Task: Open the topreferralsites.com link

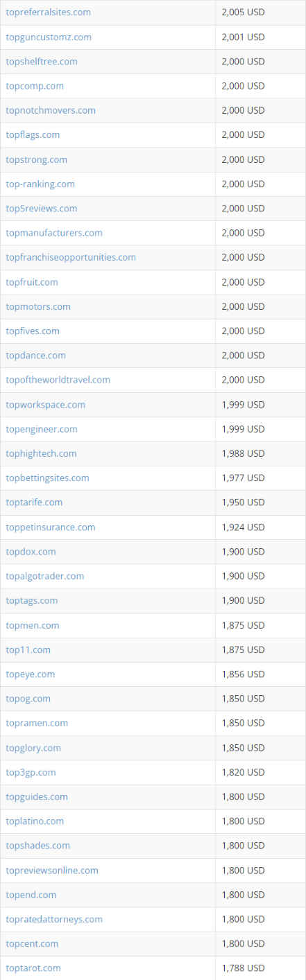Action: (x=48, y=12)
